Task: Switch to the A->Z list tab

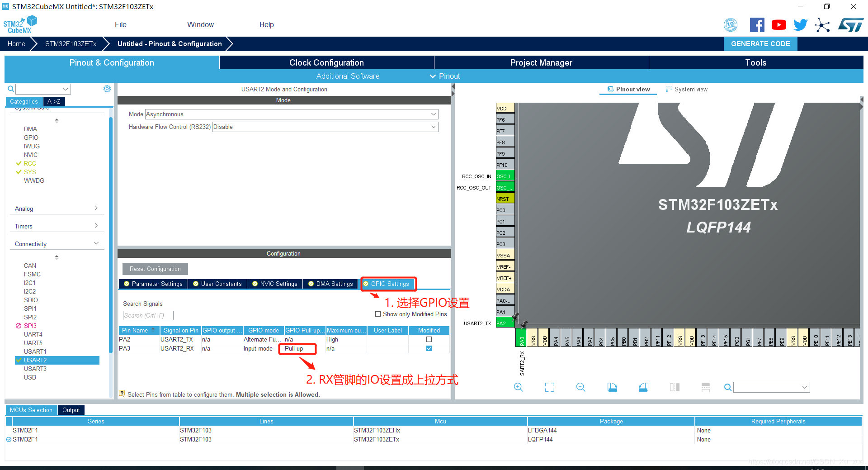Action: click(x=54, y=101)
